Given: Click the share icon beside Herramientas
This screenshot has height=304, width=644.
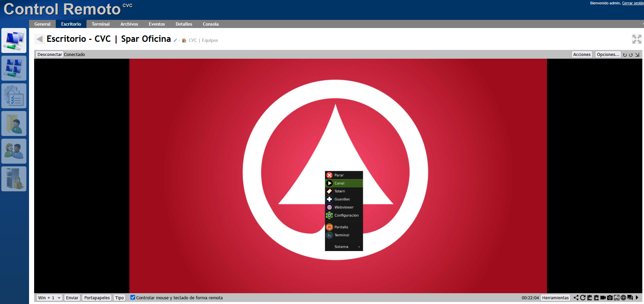Looking at the screenshot, I should coord(576,298).
